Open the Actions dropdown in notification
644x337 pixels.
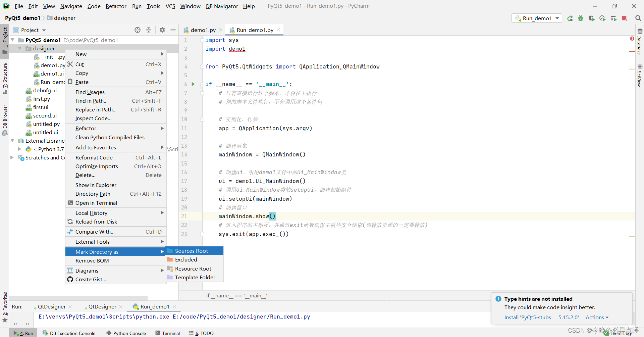(597, 317)
